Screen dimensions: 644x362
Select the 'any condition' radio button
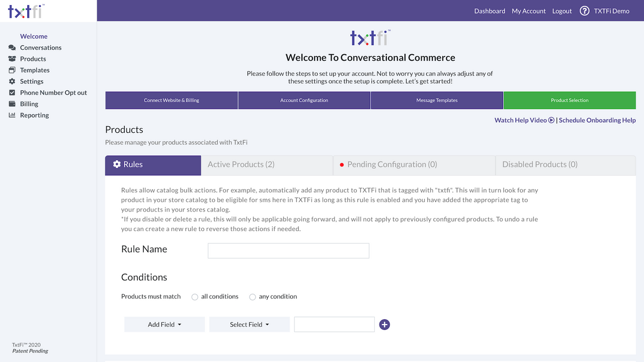pyautogui.click(x=252, y=297)
